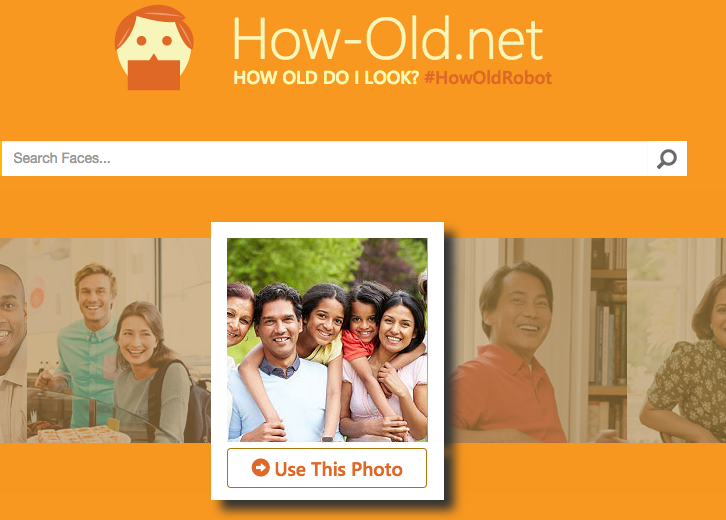
Task: Click the Use This Photo button
Action: tap(327, 468)
